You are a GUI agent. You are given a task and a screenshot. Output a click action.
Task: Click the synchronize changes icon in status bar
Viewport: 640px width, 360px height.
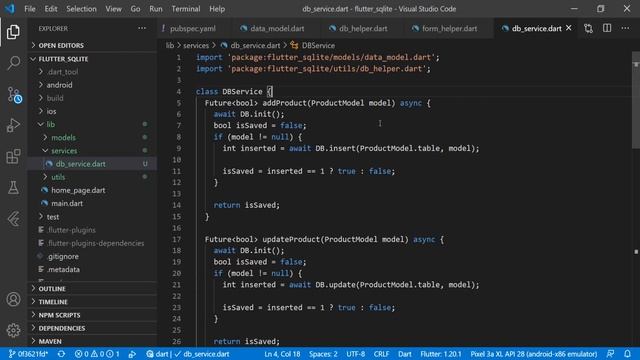tap(61, 354)
